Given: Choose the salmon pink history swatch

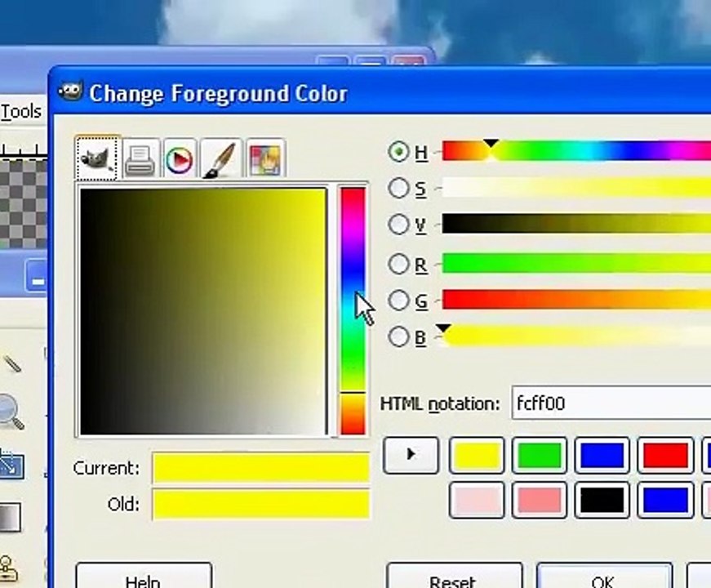Looking at the screenshot, I should [x=539, y=500].
